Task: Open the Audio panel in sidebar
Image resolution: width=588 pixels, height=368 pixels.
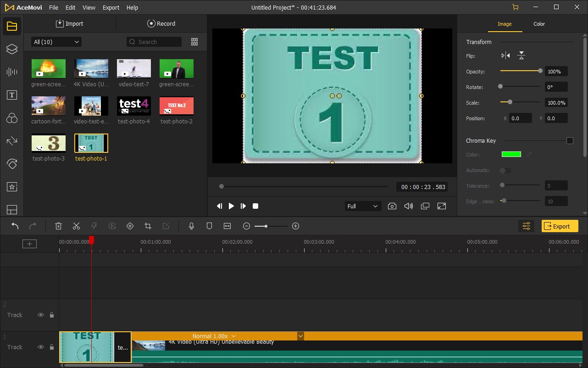Action: pos(11,72)
